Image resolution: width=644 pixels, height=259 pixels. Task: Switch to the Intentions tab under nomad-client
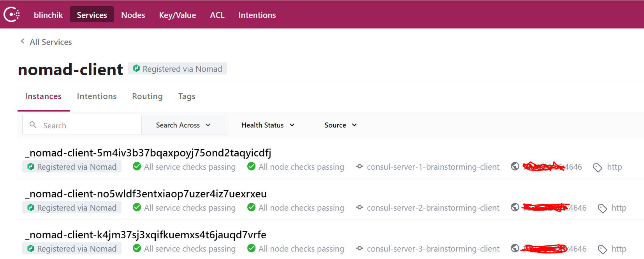point(97,96)
